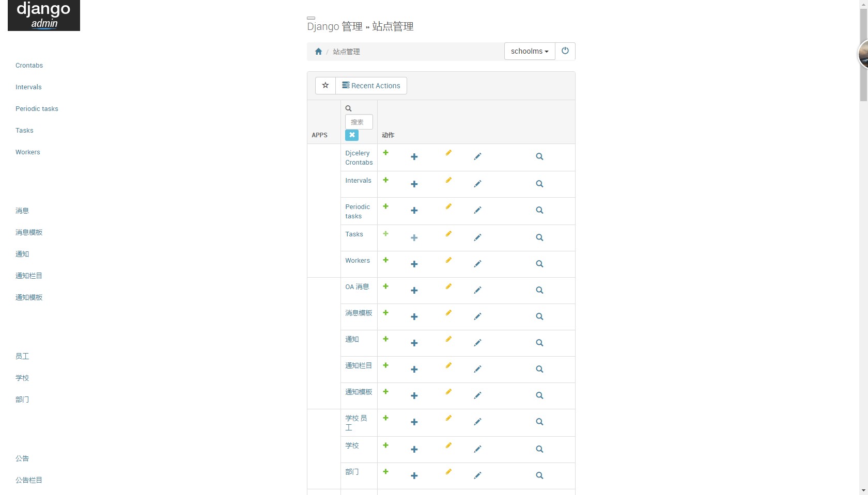
Task: Click yellow pencil icon in 通知 row
Action: point(448,339)
